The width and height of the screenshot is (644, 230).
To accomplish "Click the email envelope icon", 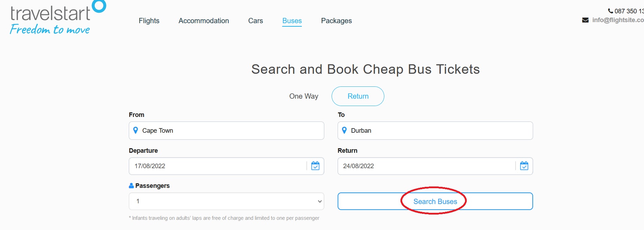I will (585, 20).
